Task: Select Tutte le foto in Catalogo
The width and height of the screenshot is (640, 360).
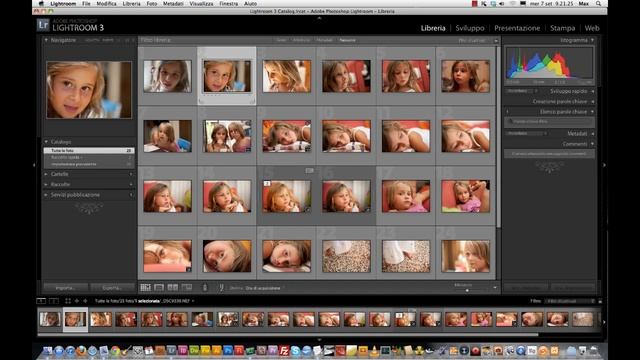Action: [x=89, y=151]
